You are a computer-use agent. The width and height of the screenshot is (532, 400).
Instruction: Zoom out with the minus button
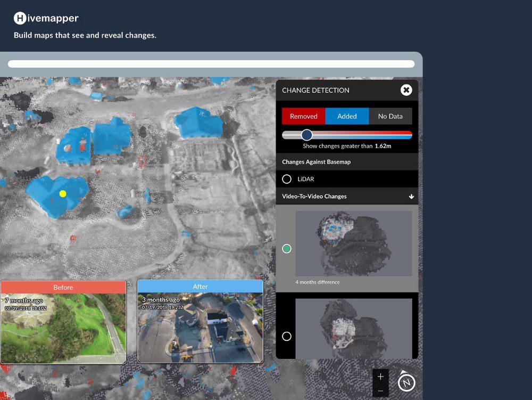(x=380, y=391)
